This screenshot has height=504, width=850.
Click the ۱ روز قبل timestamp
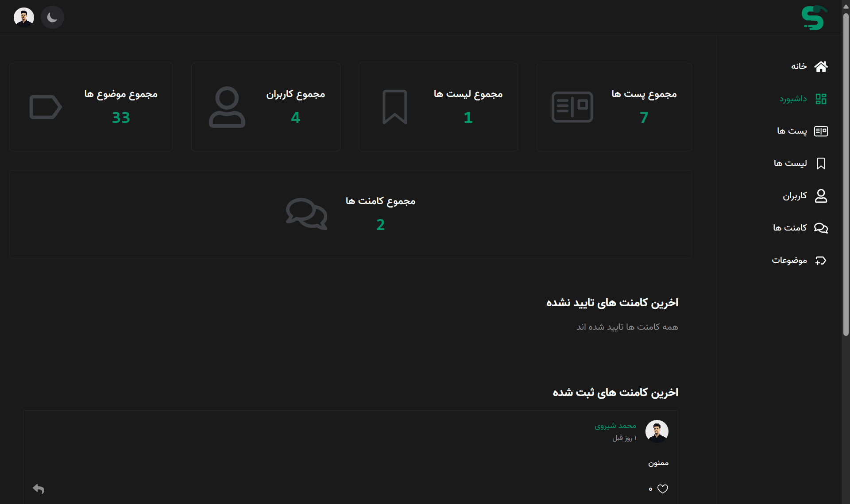pos(624,438)
